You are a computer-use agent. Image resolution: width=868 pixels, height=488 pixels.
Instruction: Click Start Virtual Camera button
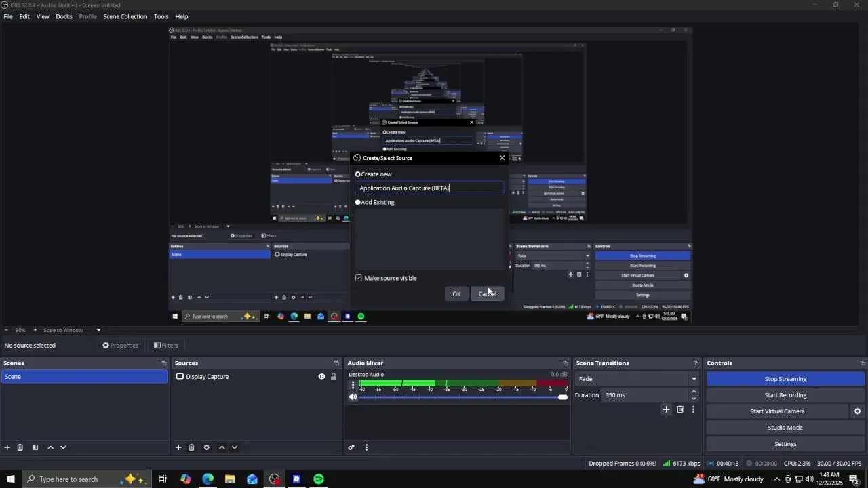(777, 411)
